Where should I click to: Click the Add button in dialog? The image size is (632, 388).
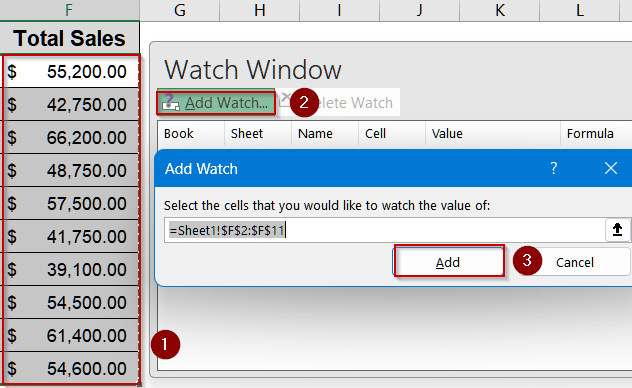click(x=449, y=262)
